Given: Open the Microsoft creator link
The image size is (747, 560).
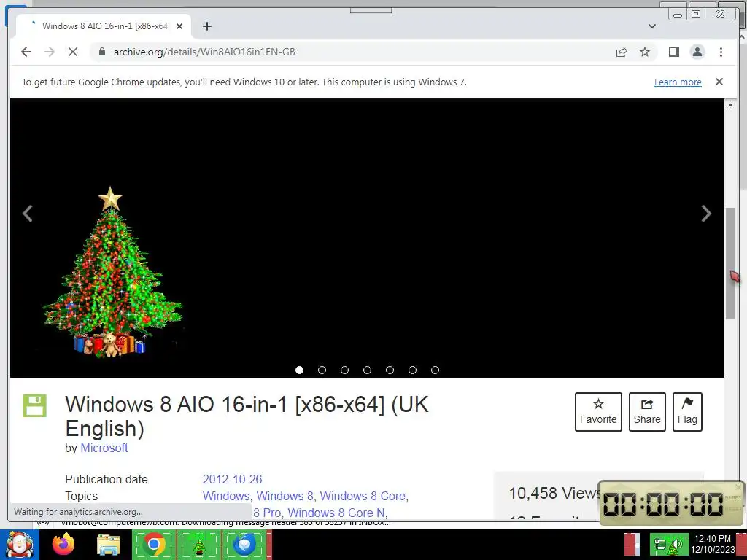Looking at the screenshot, I should pyautogui.click(x=104, y=448).
